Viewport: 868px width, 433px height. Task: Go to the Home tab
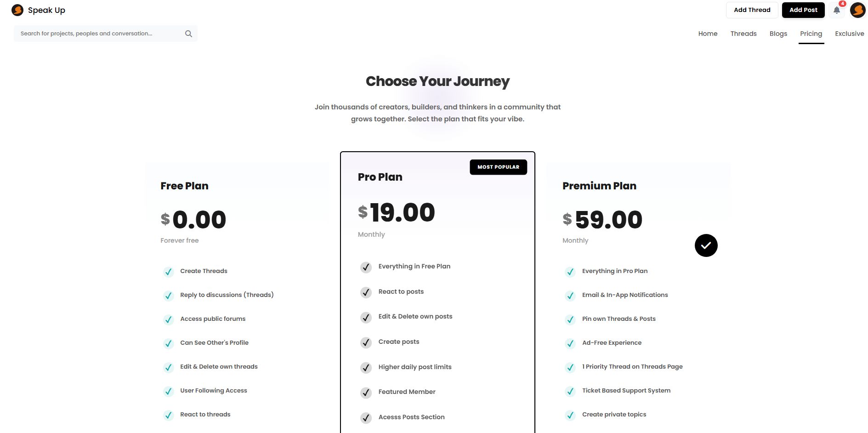pyautogui.click(x=708, y=34)
